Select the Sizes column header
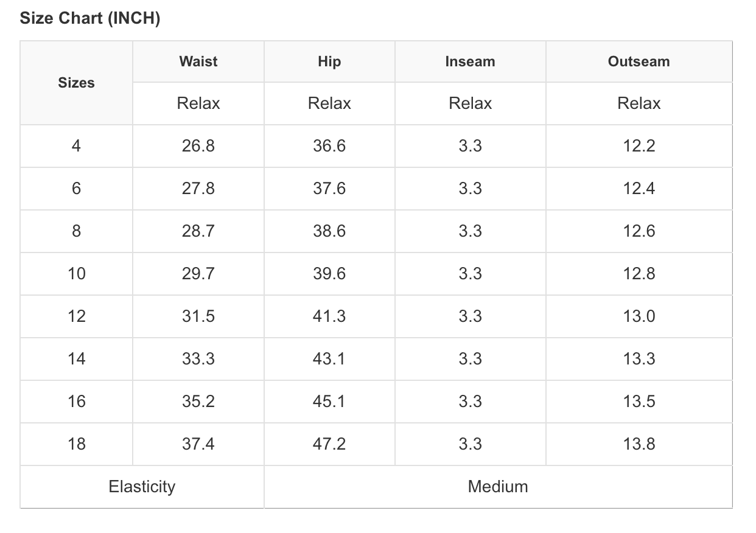Viewport: 756px width, 533px height. pyautogui.click(x=76, y=83)
